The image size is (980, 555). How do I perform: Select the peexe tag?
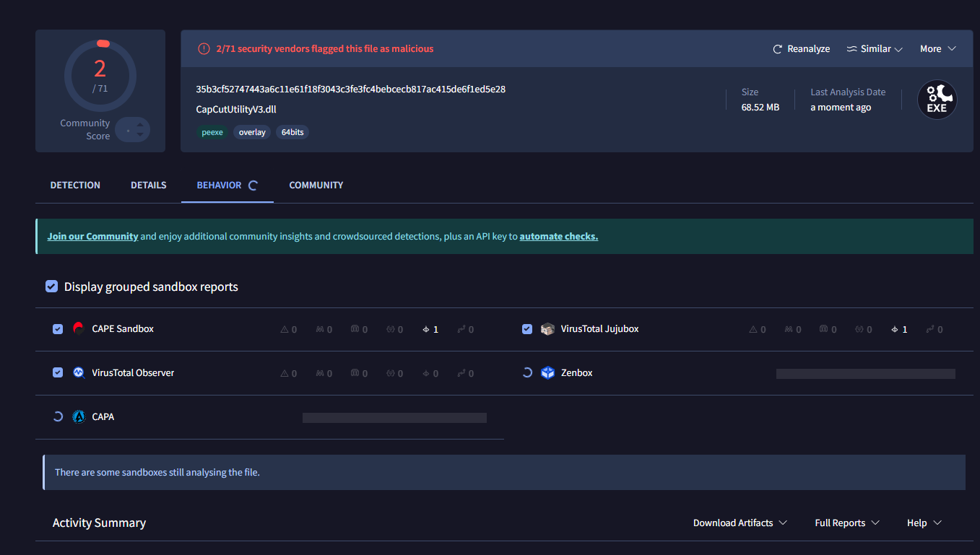click(x=212, y=132)
